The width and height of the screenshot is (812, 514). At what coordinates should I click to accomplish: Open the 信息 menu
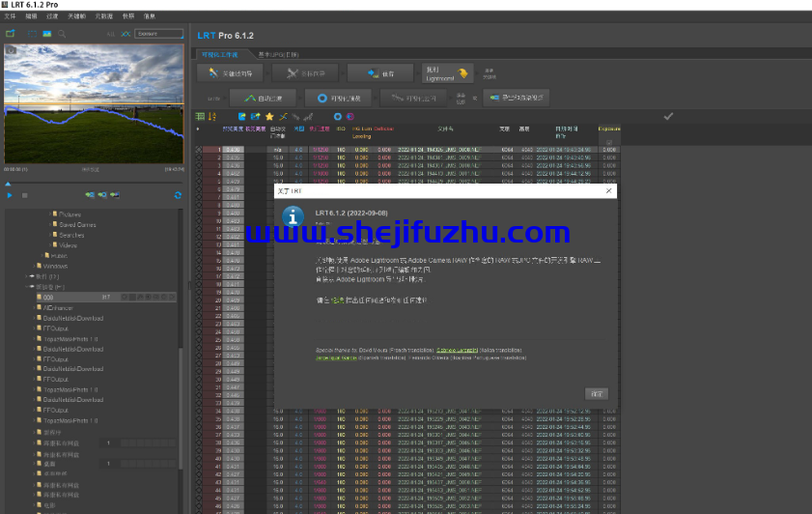tap(149, 16)
